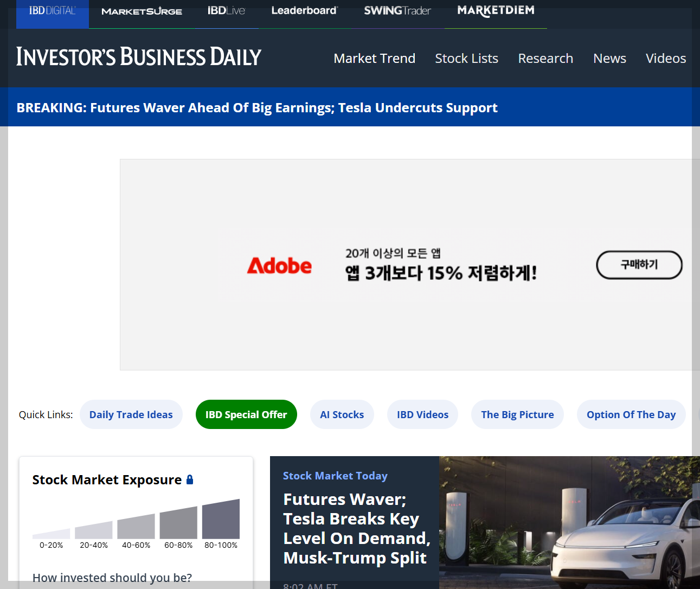Select the 60-80% exposure bar
This screenshot has width=700, height=589.
point(178,522)
